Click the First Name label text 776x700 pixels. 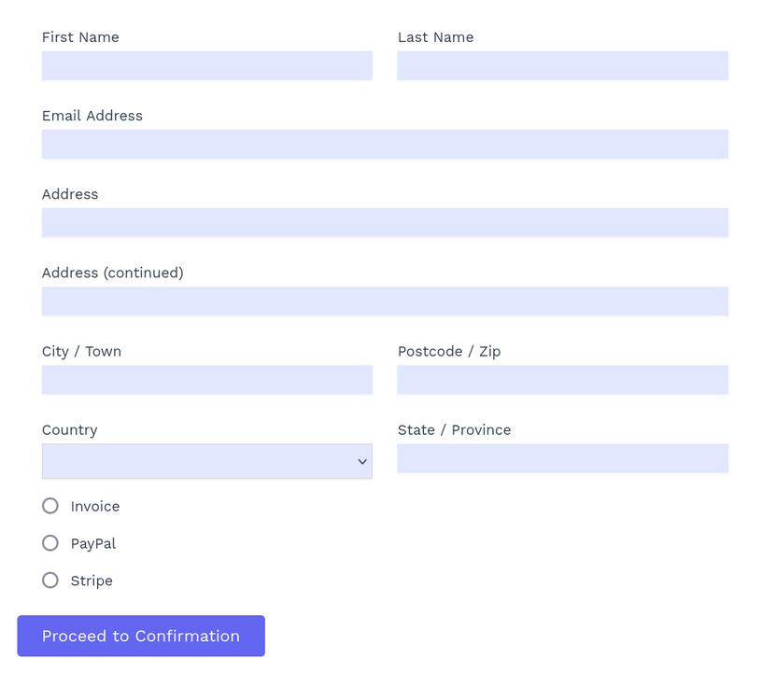[80, 37]
